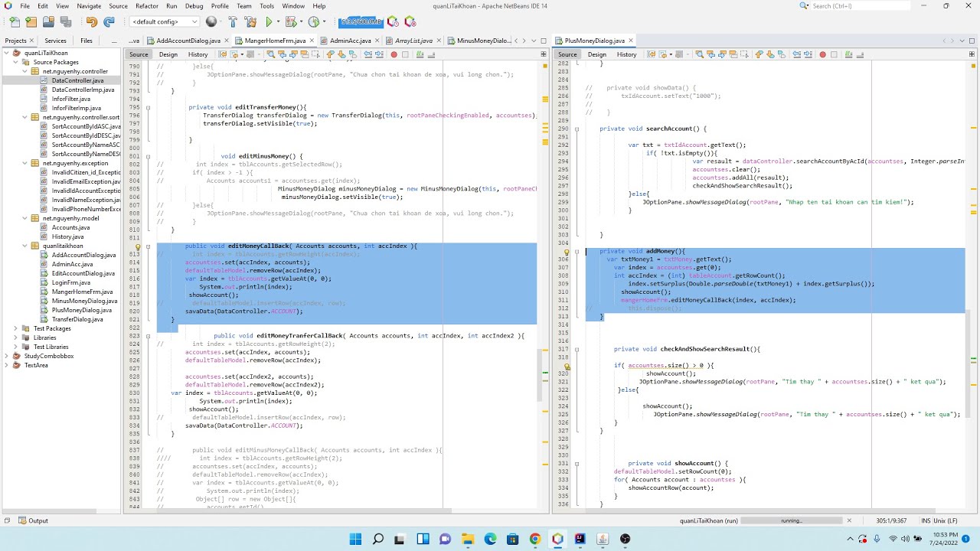Click find selection magnifier icon in left editor

[270, 54]
